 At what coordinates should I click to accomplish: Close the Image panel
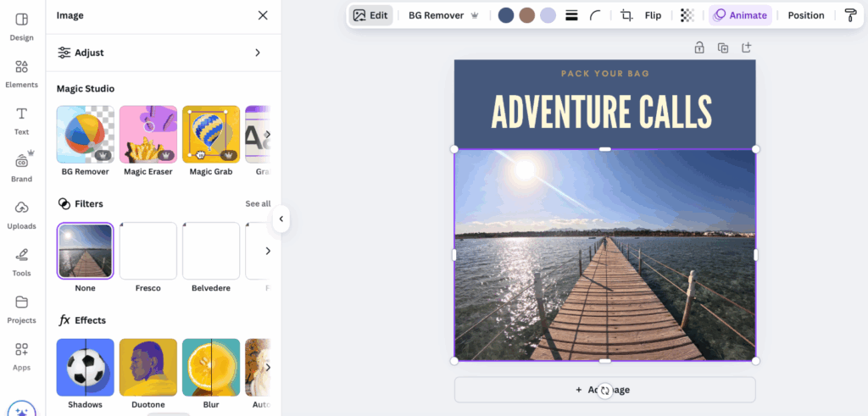coord(263,15)
